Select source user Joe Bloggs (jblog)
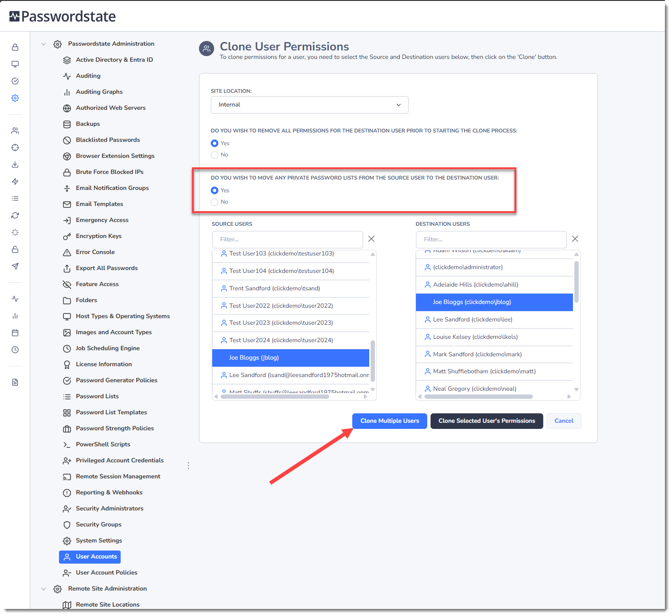The image size is (672, 616). pos(290,358)
